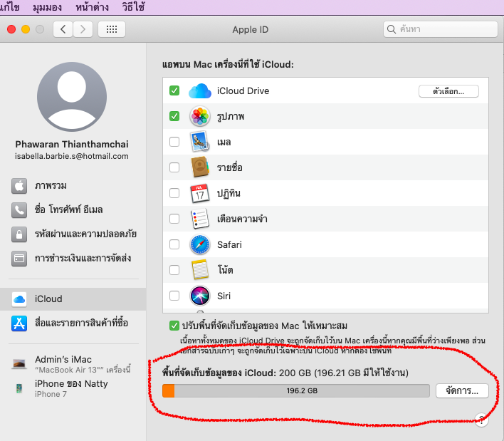This screenshot has height=441, width=504.
Task: Click the Reminders list icon
Action: click(x=200, y=219)
